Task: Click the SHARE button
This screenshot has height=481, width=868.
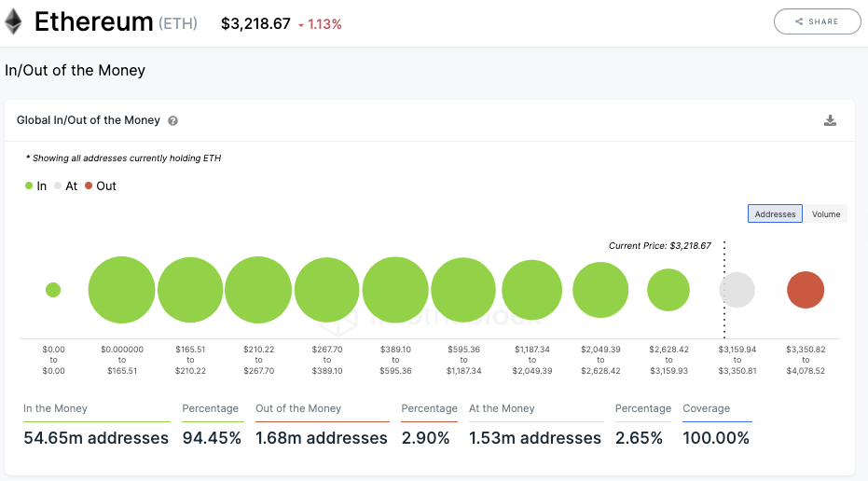Action: 817,21
